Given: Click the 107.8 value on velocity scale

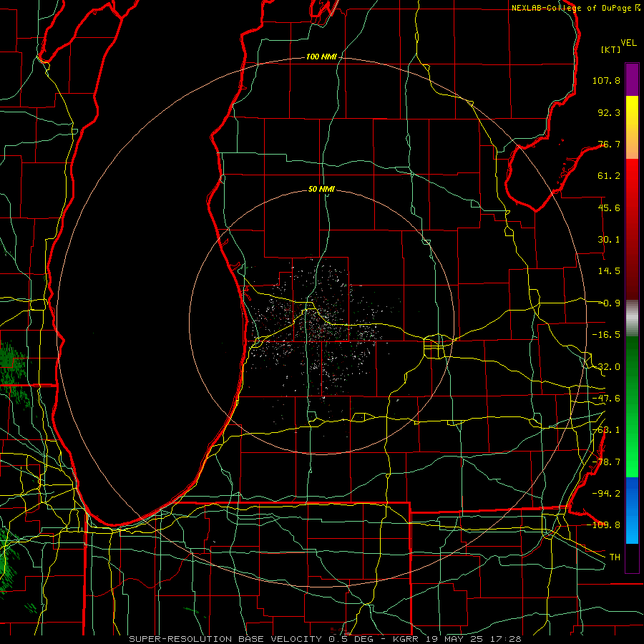Looking at the screenshot, I should click(606, 80).
